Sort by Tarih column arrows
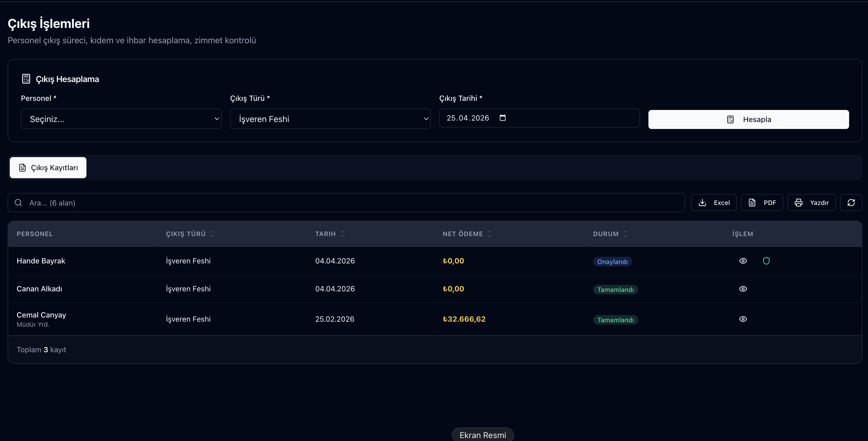 click(342, 234)
